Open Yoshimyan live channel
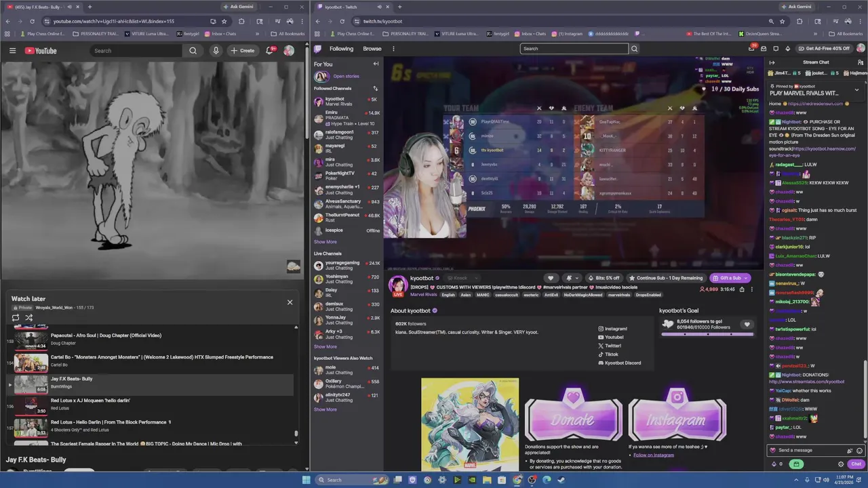 (x=347, y=279)
